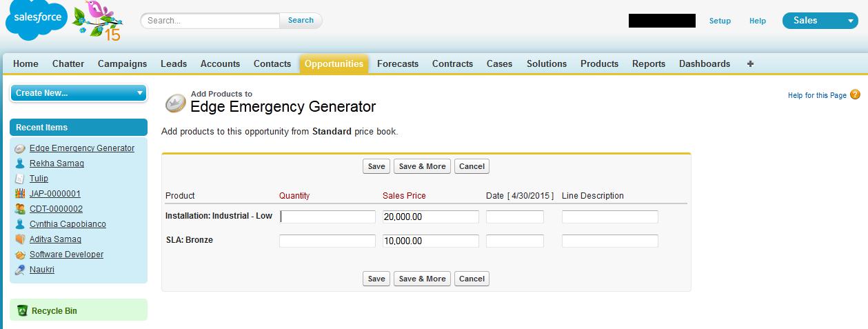
Task: Click the bottom Save & More button
Action: (x=422, y=279)
